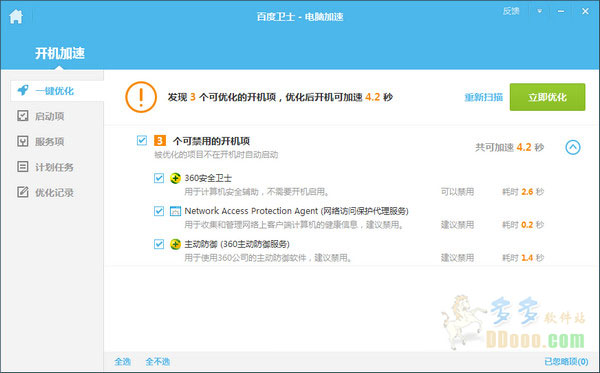The width and height of the screenshot is (600, 373).
Task: Click the 服务项 icon
Action: click(23, 141)
